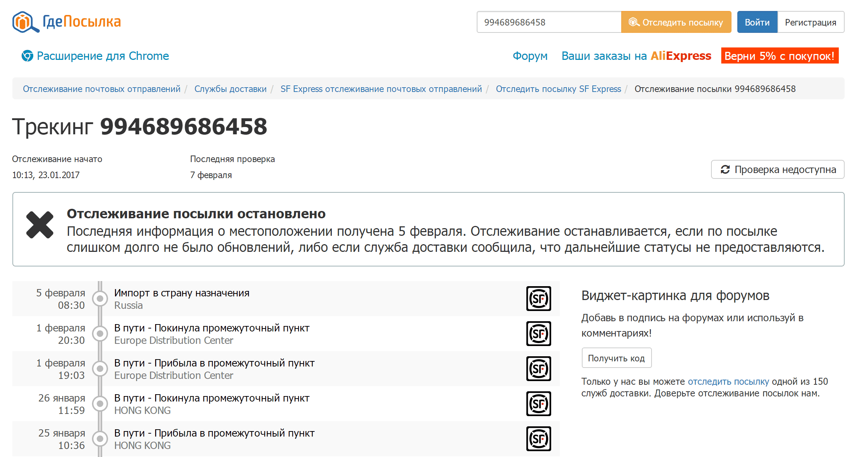
Task: Click the timeline marker for 25 января 10:36
Action: [100, 439]
